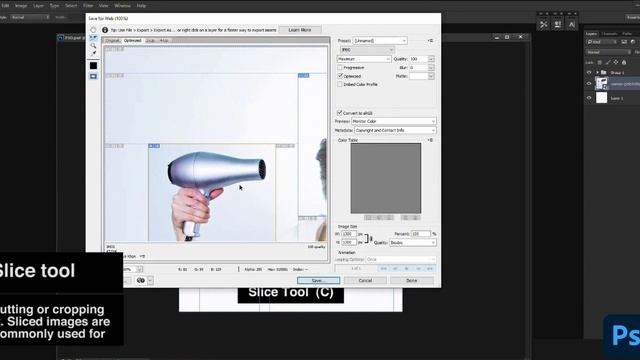Select the Zoom tool in Save for Web
The width and height of the screenshot is (640, 360).
click(93, 45)
